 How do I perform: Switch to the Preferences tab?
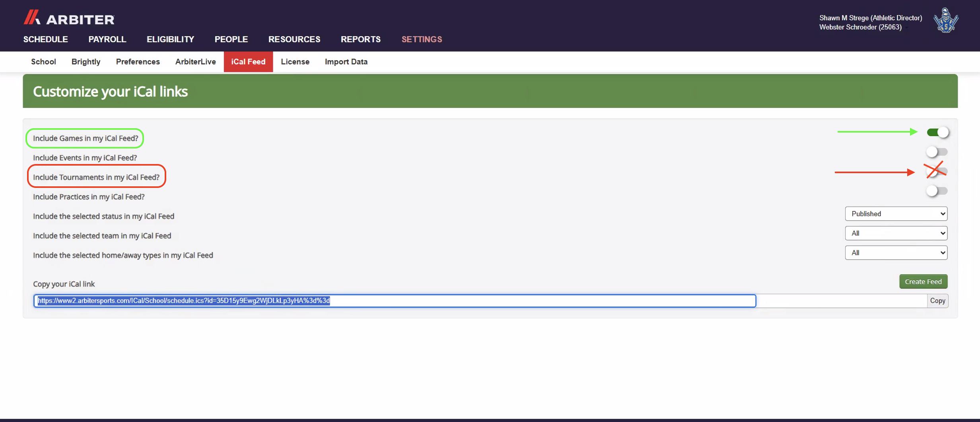pyautogui.click(x=138, y=62)
